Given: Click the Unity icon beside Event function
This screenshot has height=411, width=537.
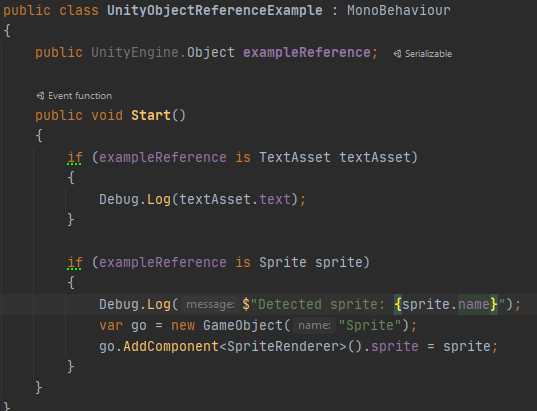Looking at the screenshot, I should (40, 96).
